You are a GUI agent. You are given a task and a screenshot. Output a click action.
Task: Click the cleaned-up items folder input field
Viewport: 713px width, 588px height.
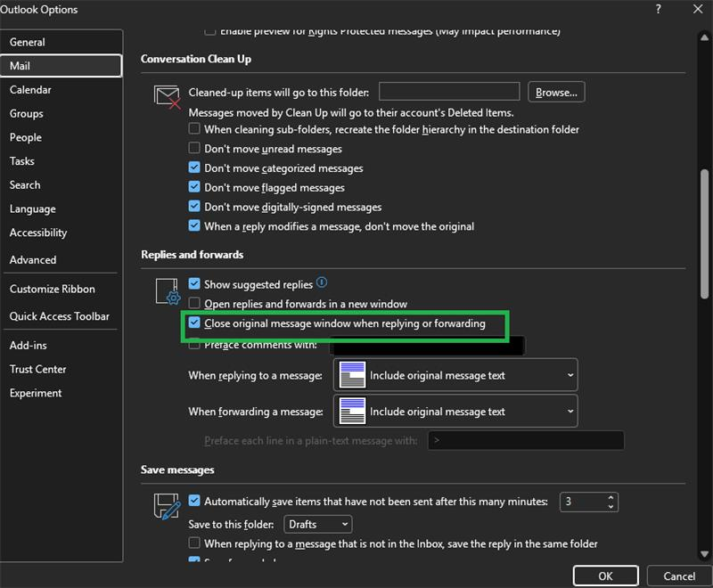[449, 92]
